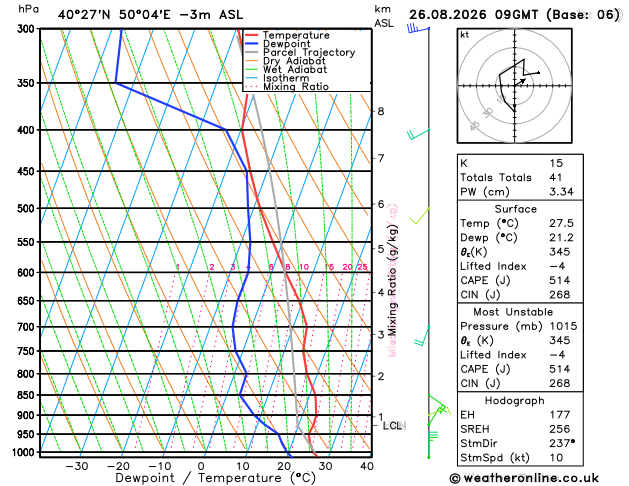
Task: Click the 300 hPa pressure label
Action: coord(28,29)
